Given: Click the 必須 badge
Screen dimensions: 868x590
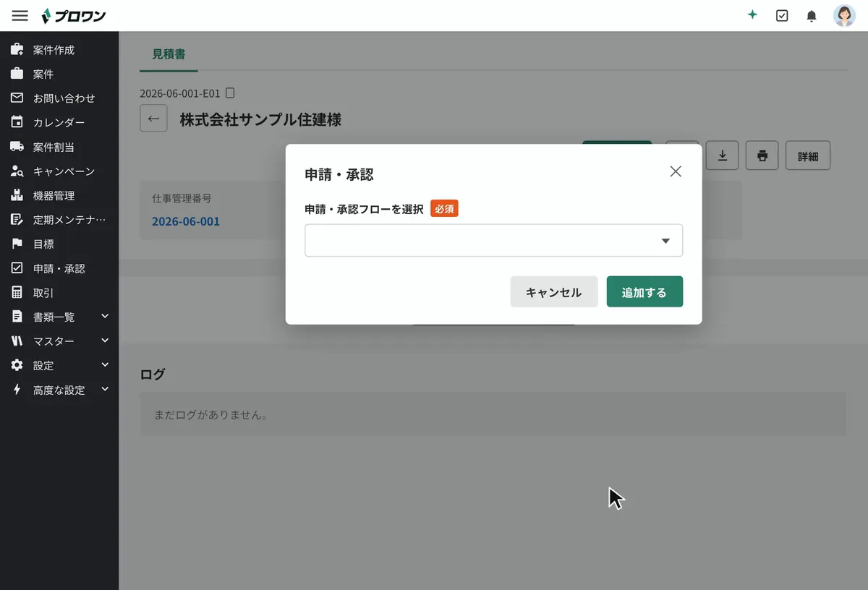Looking at the screenshot, I should [445, 209].
